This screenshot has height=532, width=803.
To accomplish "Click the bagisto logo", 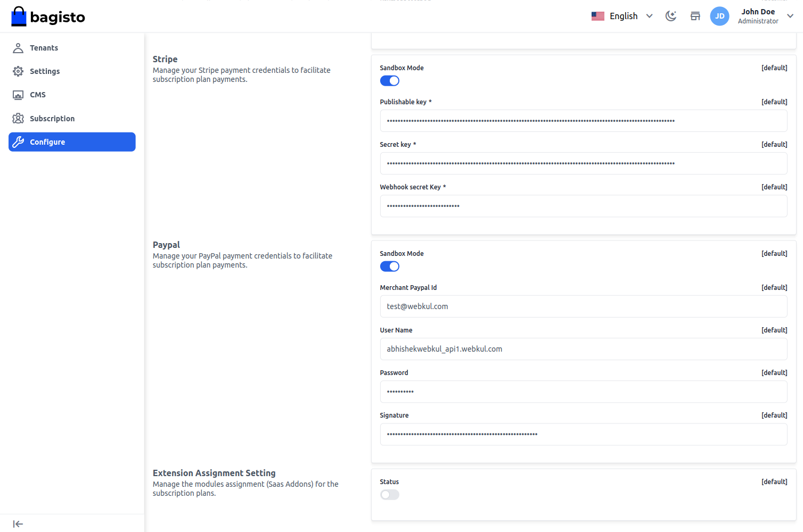I will [x=48, y=16].
